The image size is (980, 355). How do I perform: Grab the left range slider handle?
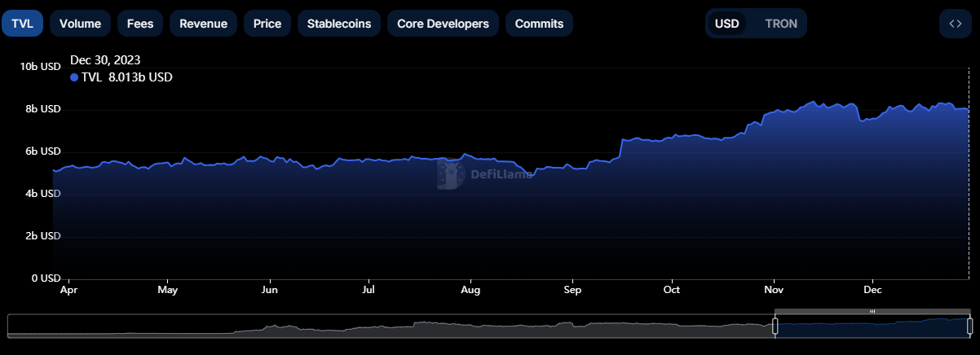(x=775, y=327)
